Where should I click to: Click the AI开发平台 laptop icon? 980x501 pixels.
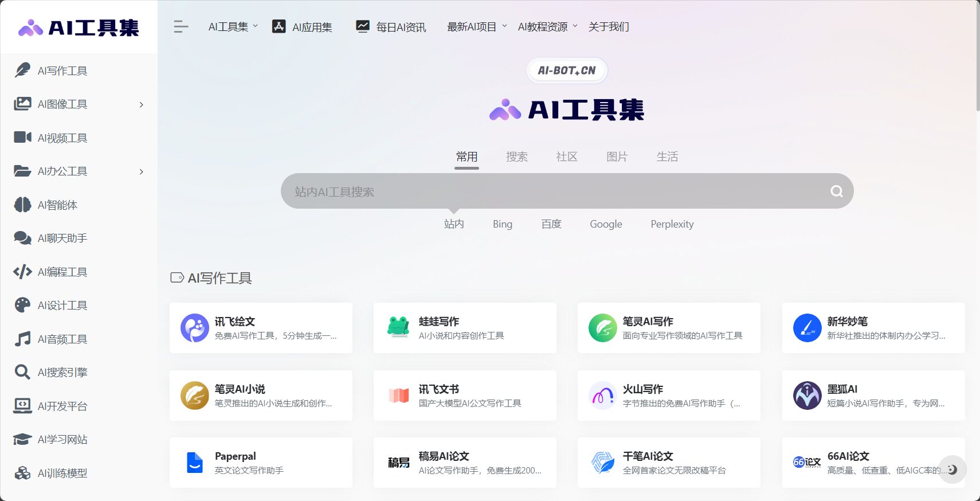22,406
